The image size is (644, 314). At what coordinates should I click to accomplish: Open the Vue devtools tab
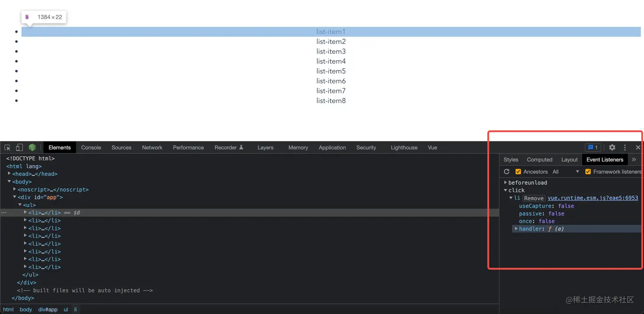[432, 147]
